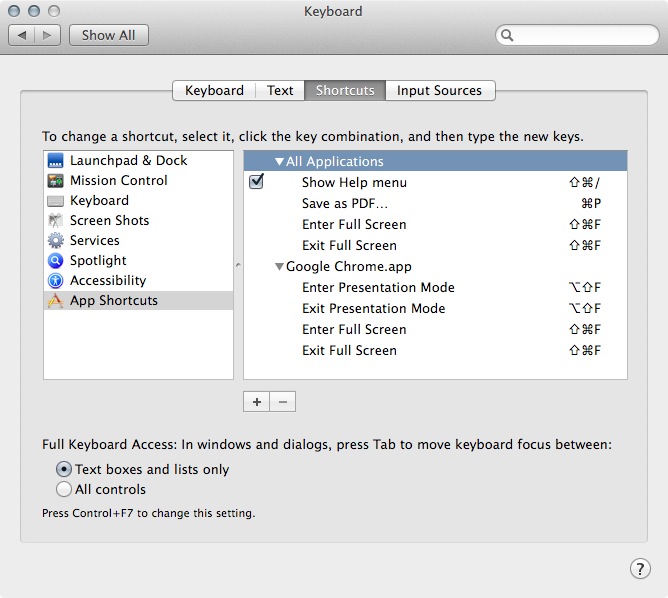Go back with the left arrow button

coord(21,35)
